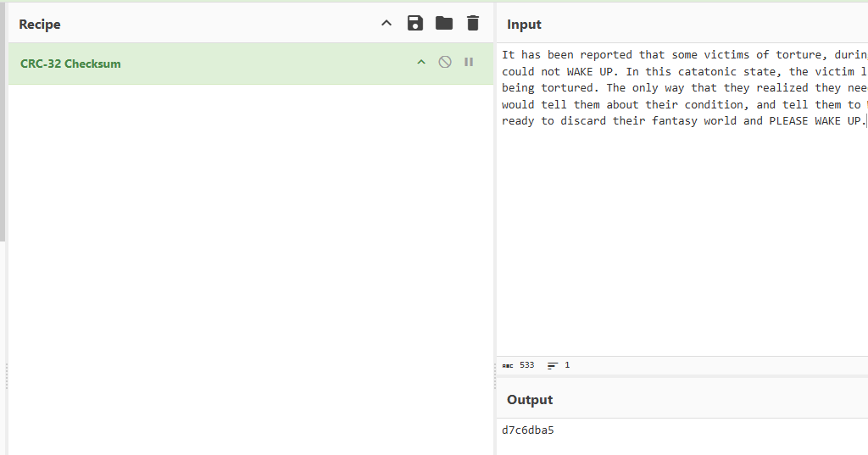
Task: Click the line count icon in status bar
Action: point(553,366)
